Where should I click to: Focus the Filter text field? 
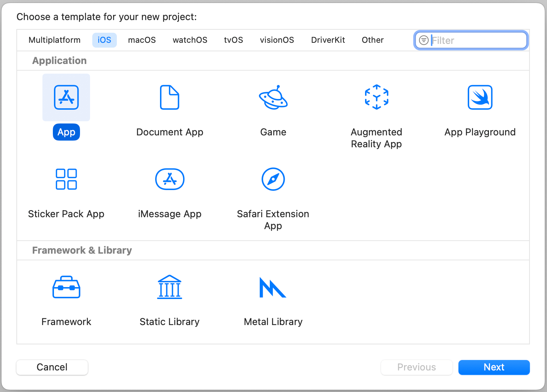pyautogui.click(x=478, y=40)
